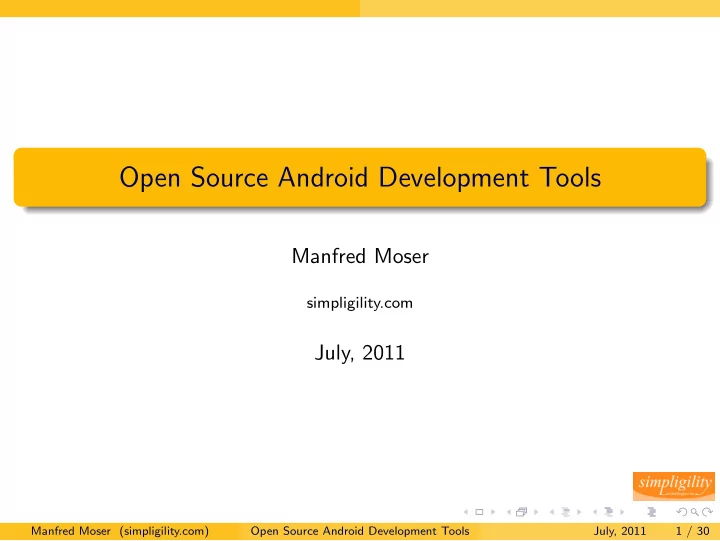Click the previous frame arrow

(509, 512)
